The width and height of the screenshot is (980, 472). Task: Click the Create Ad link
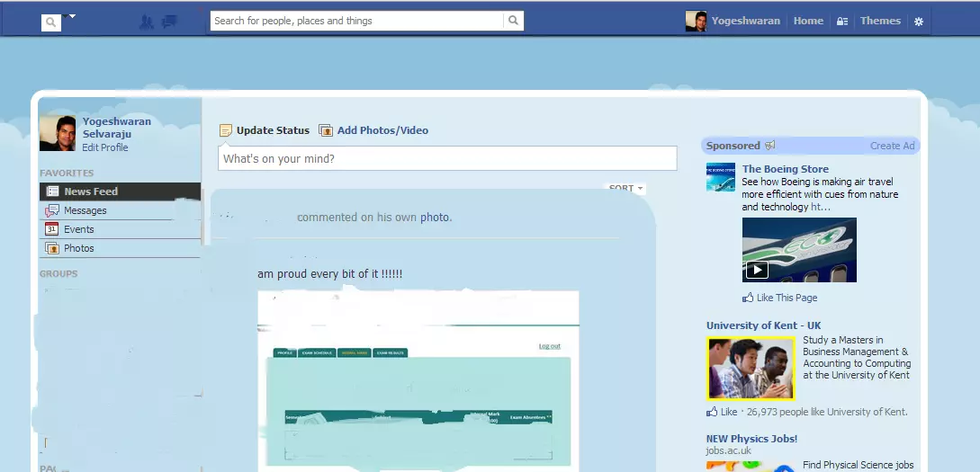(x=892, y=146)
